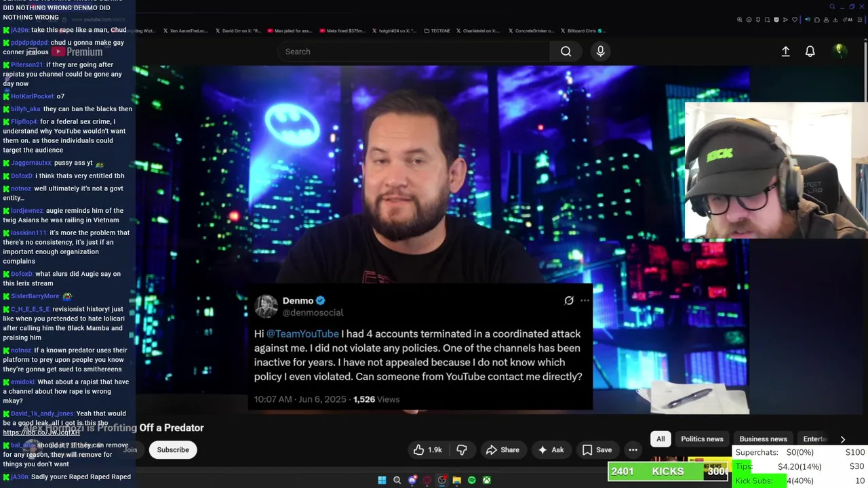Viewport: 868px width, 488px height.
Task: Open the YouTube upload/create icon
Action: (x=785, y=52)
